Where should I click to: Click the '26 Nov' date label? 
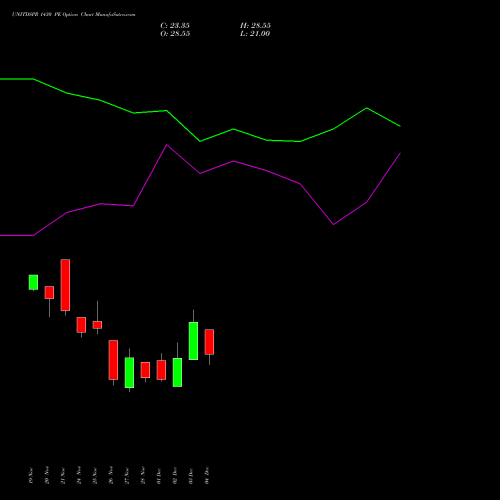pyautogui.click(x=111, y=475)
